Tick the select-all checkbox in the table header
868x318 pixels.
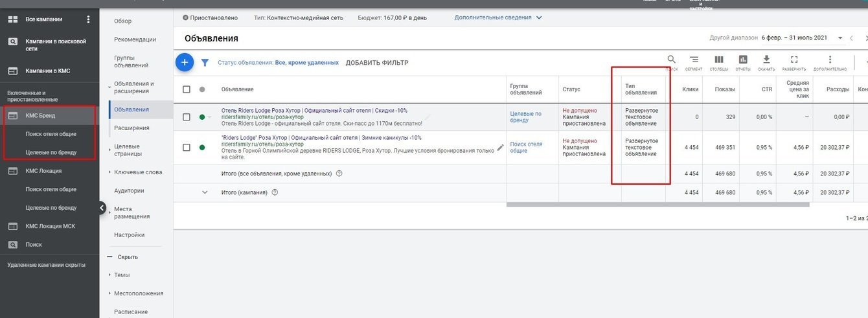(x=187, y=89)
